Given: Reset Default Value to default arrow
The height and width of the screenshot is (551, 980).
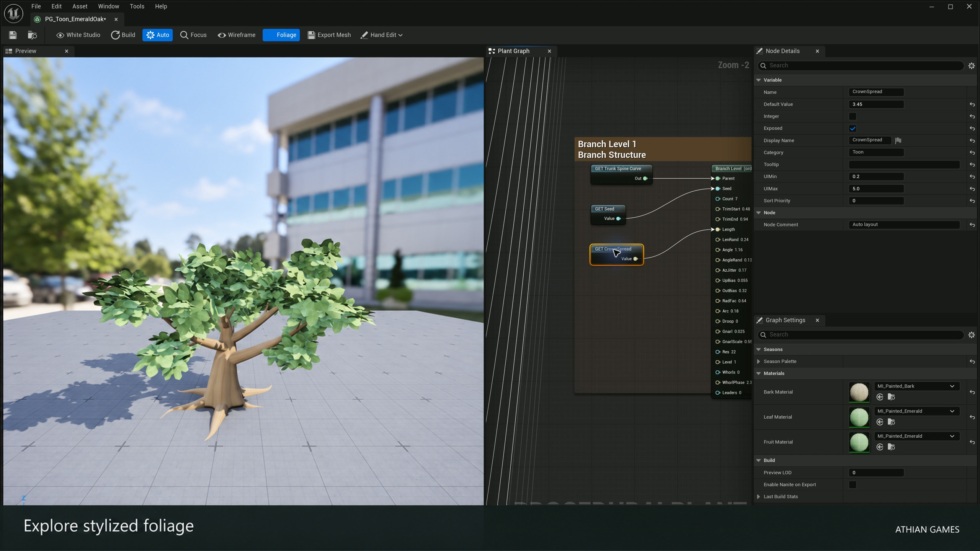Looking at the screenshot, I should [972, 104].
